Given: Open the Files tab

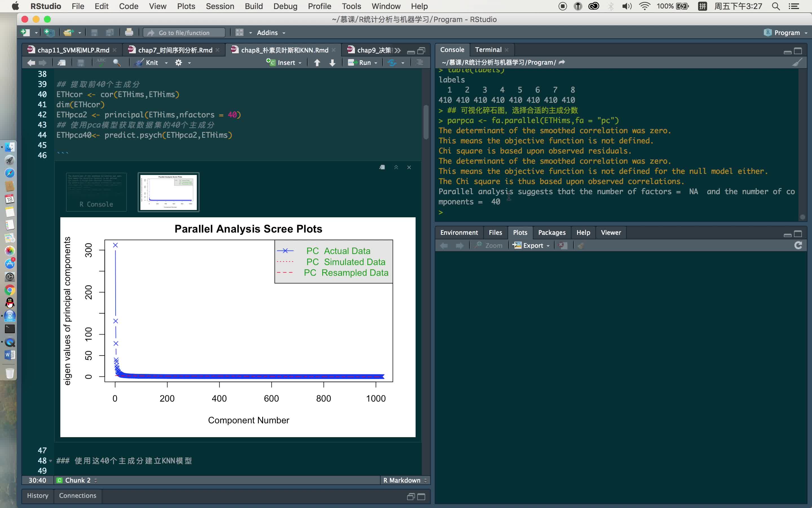Looking at the screenshot, I should (x=495, y=233).
